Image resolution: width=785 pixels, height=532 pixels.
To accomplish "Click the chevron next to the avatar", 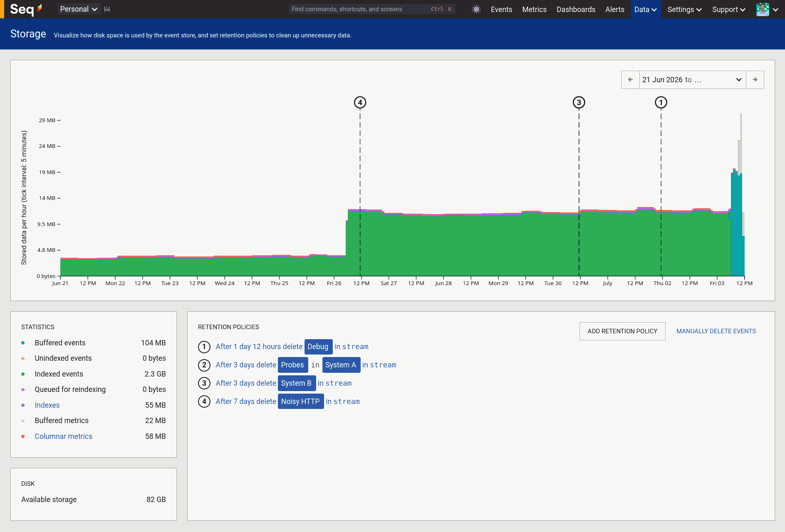I will coord(775,10).
